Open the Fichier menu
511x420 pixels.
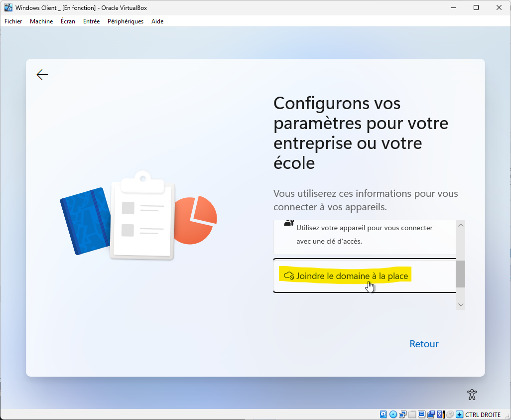click(13, 21)
